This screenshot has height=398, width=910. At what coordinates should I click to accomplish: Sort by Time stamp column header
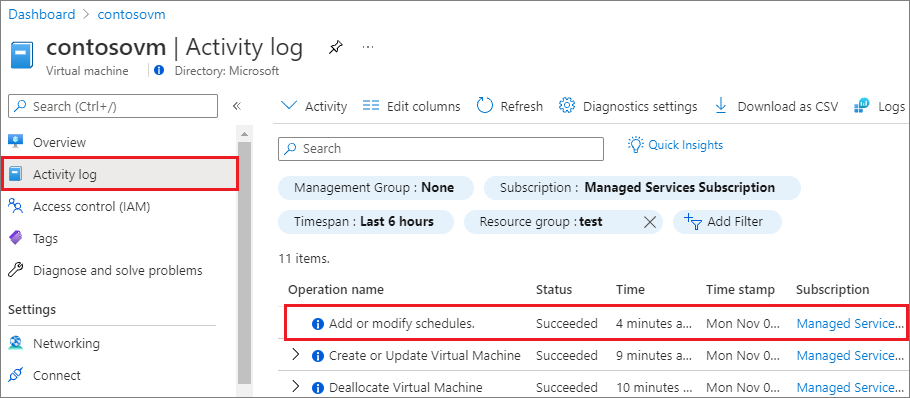point(740,290)
